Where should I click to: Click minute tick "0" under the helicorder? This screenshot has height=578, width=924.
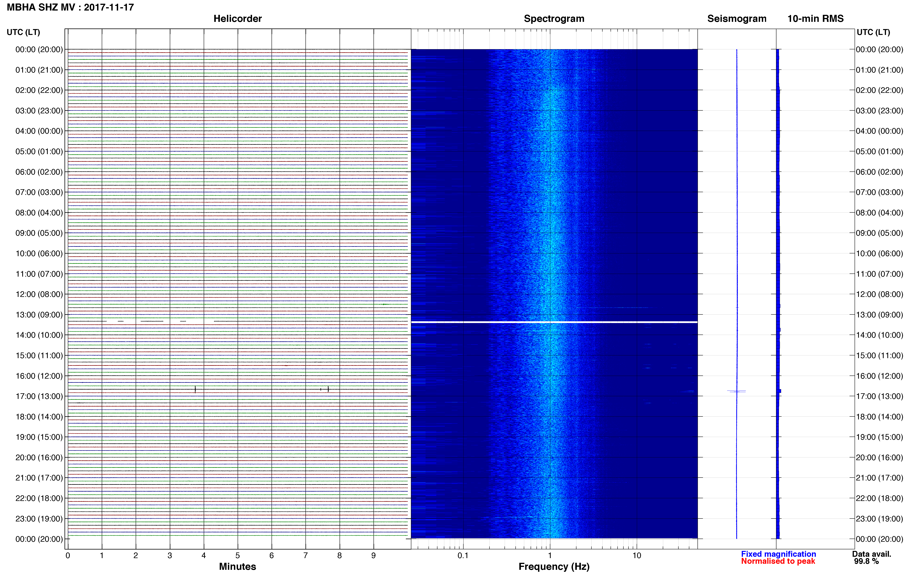tap(68, 555)
